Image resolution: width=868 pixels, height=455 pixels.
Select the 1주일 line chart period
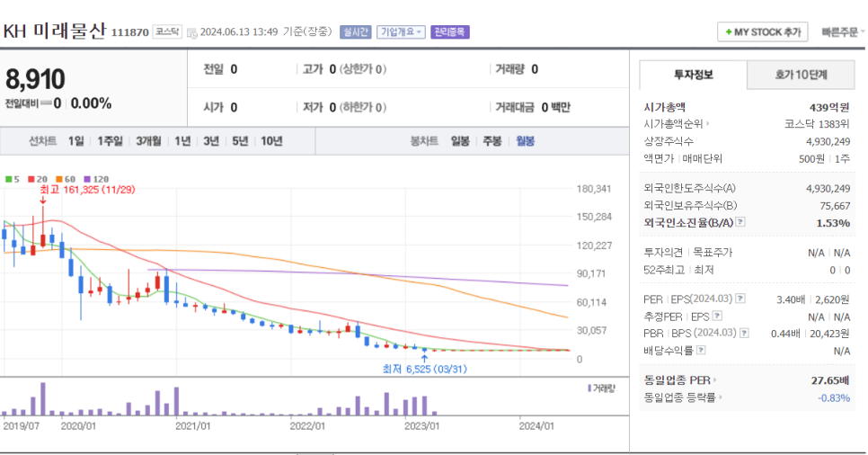pyautogui.click(x=110, y=141)
